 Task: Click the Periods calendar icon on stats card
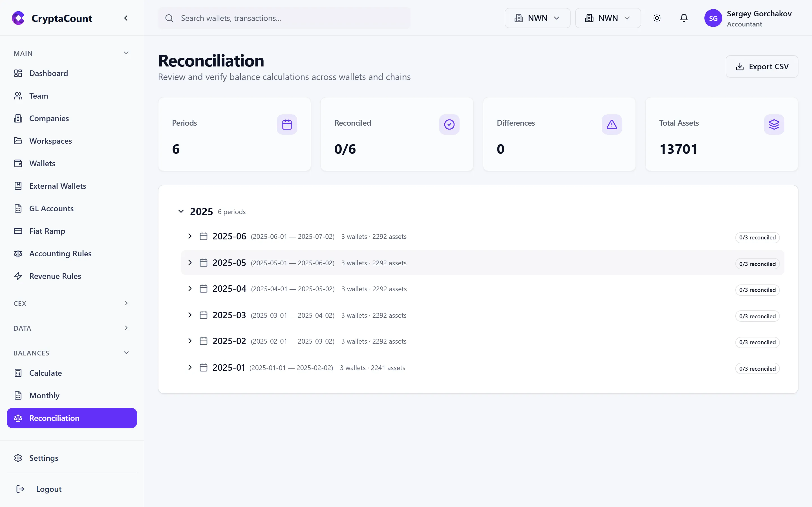[x=287, y=124]
